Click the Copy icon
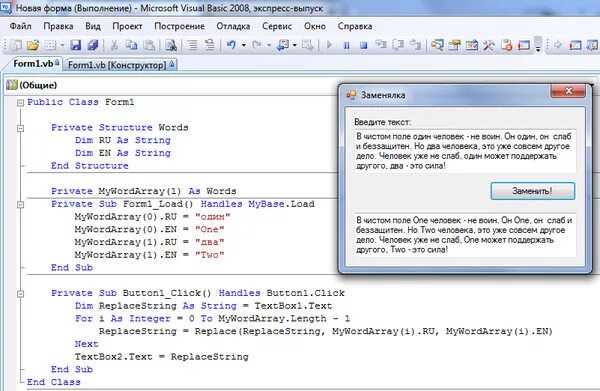Image resolution: width=600 pixels, height=391 pixels. pos(132,45)
